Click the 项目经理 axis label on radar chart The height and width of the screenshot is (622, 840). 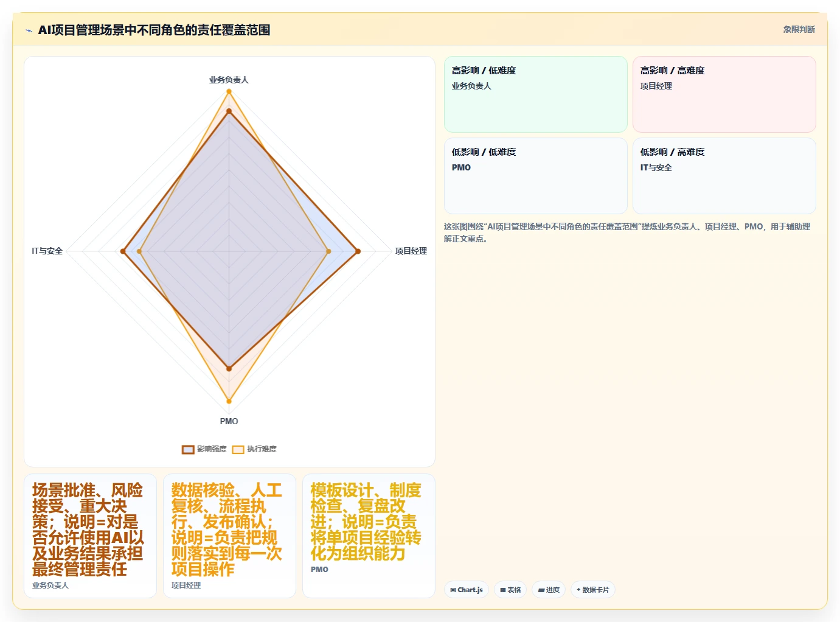[411, 251]
